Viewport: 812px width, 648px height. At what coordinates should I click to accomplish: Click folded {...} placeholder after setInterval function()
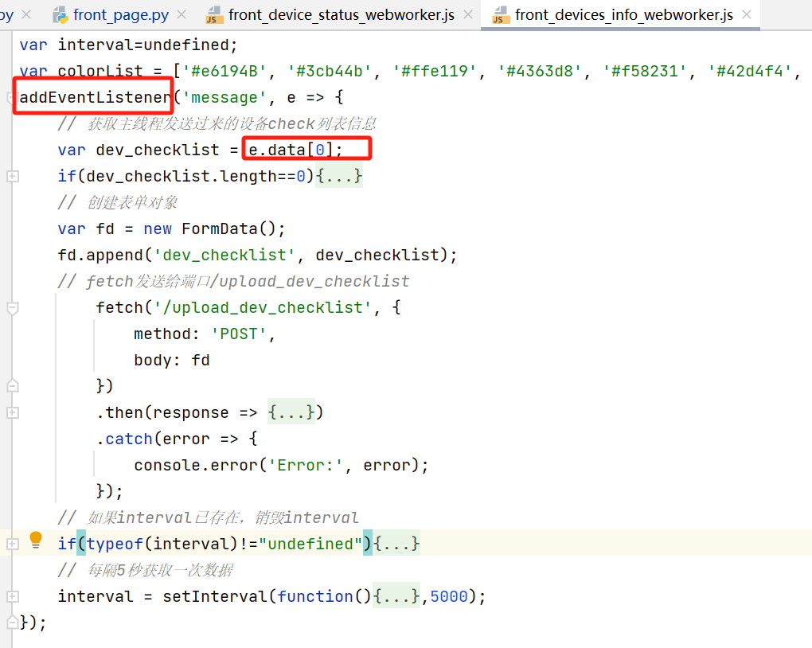tap(396, 596)
